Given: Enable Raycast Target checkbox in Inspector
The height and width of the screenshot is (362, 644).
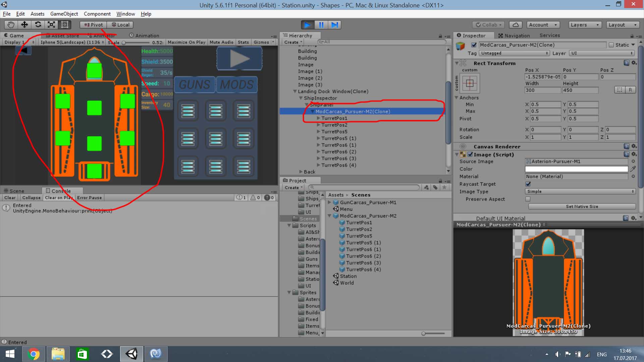Looking at the screenshot, I should pos(528,184).
